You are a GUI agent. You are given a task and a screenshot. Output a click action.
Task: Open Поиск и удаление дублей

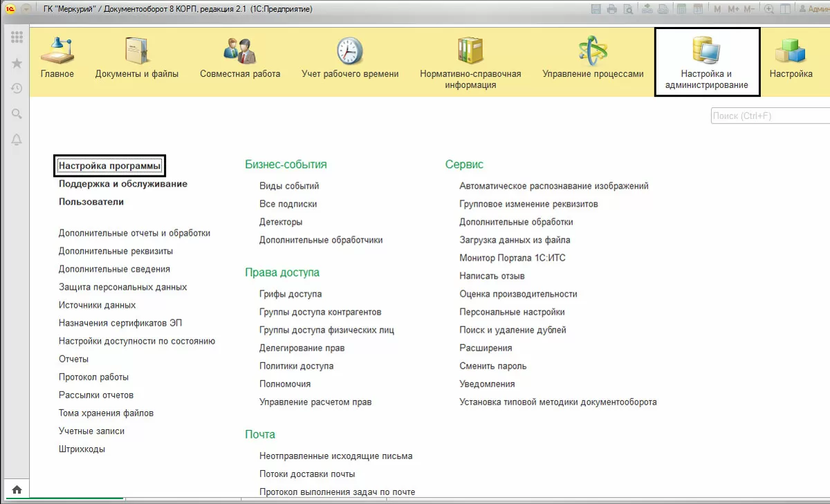click(x=513, y=330)
